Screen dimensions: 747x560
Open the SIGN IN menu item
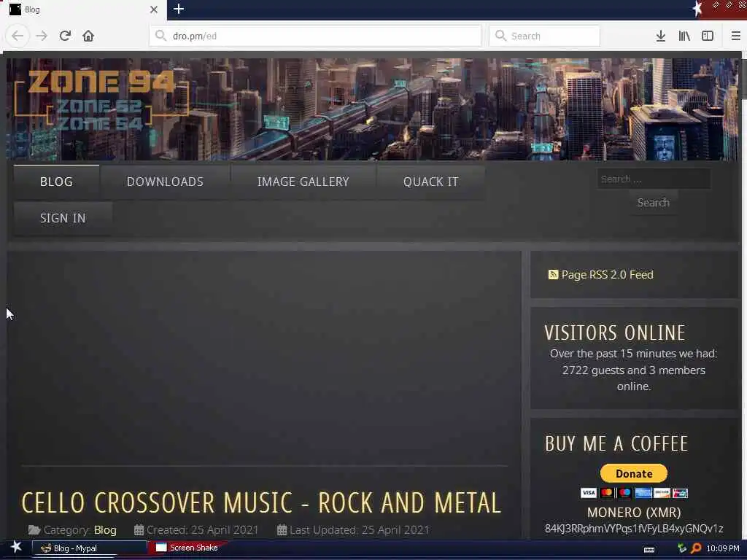pyautogui.click(x=63, y=218)
